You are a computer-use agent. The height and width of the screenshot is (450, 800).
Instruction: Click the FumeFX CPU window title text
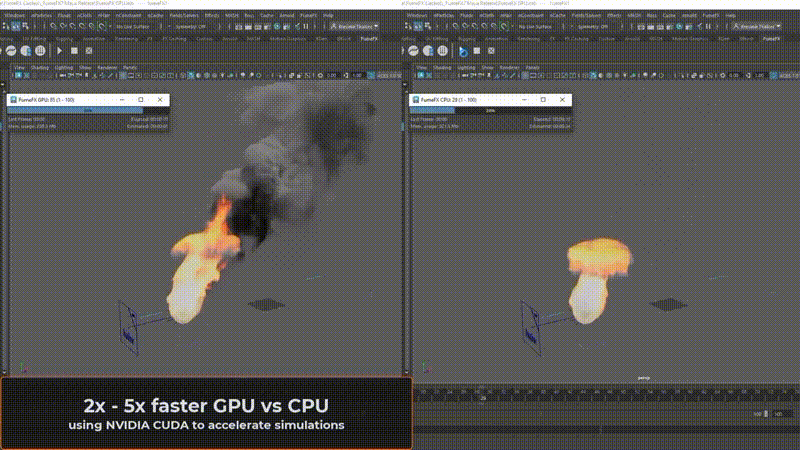click(x=448, y=100)
